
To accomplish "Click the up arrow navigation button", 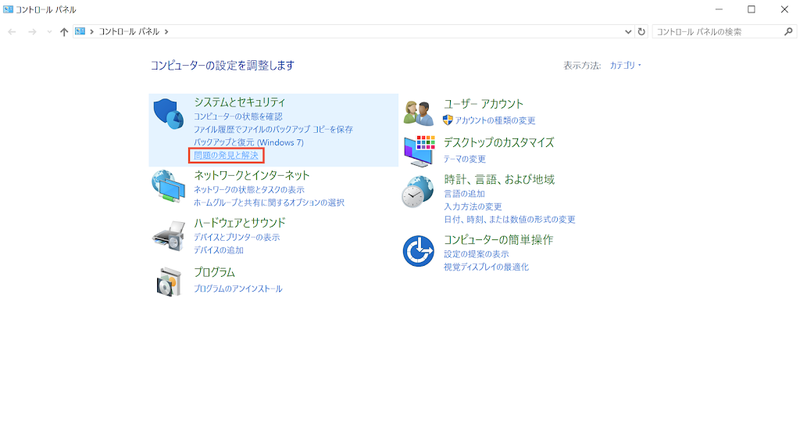I will pos(65,32).
